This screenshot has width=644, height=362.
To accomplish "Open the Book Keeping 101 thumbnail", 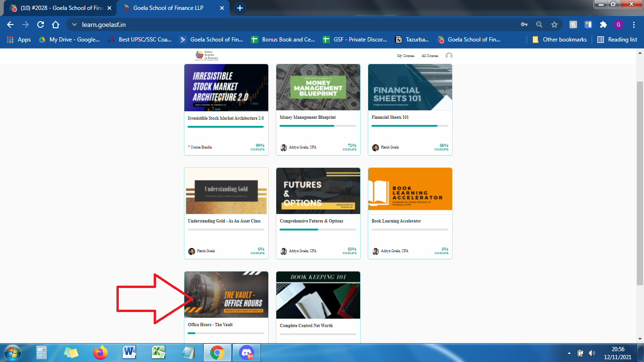I will click(318, 295).
